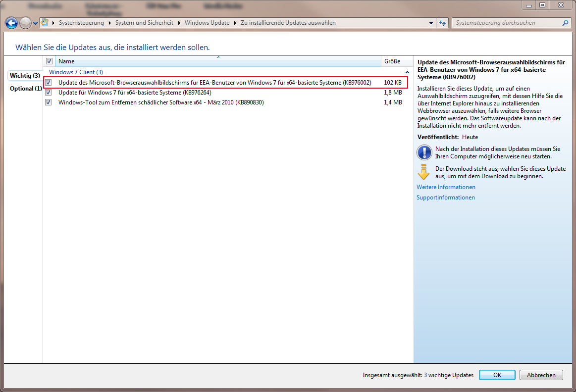The width and height of the screenshot is (576, 392).
Task: Collapse the Windows 7 Client group arrow
Action: click(x=407, y=72)
